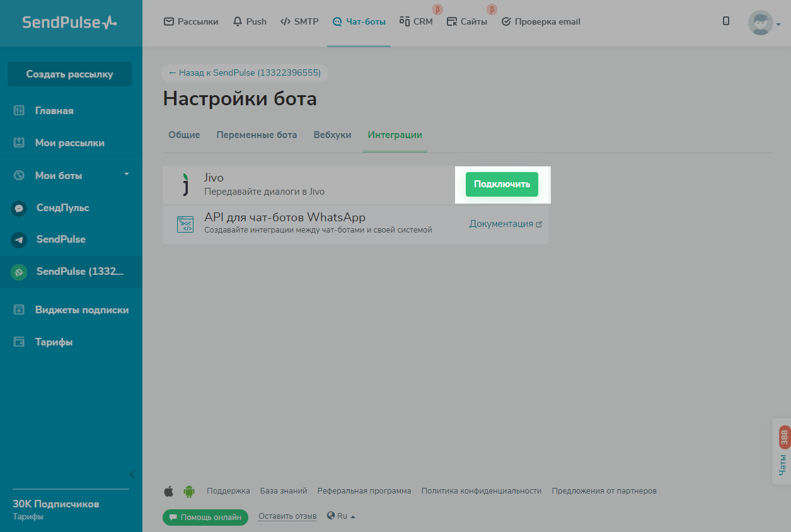Open Политика конфиденциальности link

tap(482, 491)
